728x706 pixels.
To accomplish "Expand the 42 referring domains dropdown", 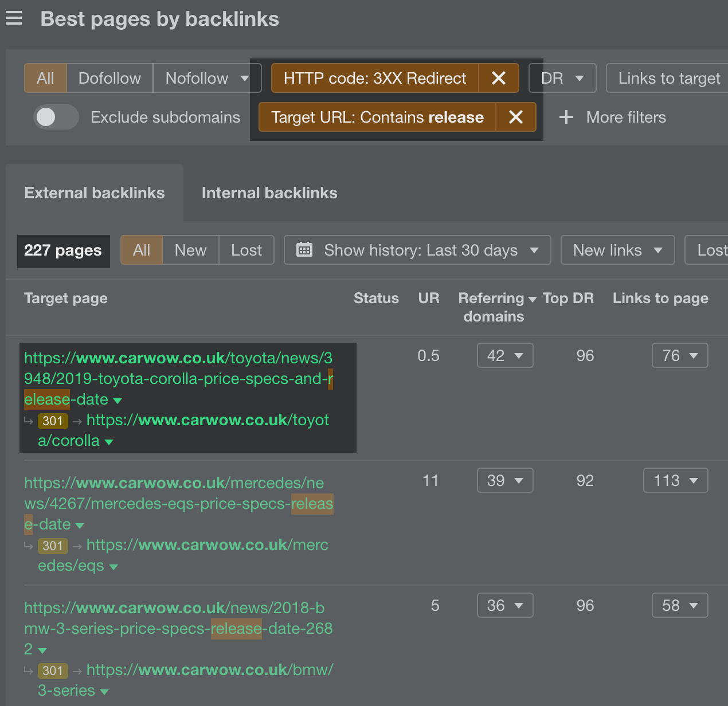I will click(x=504, y=355).
